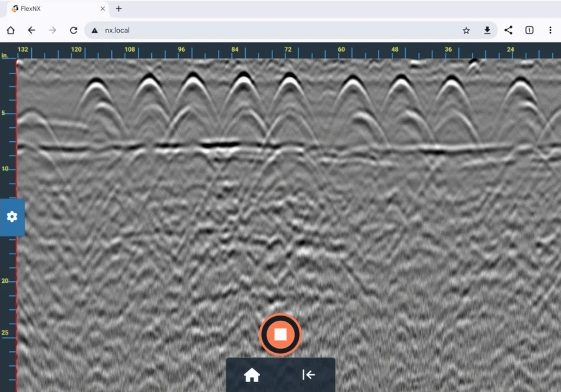This screenshot has width=561, height=392.
Task: Open the downloads icon in the toolbar
Action: coord(487,30)
